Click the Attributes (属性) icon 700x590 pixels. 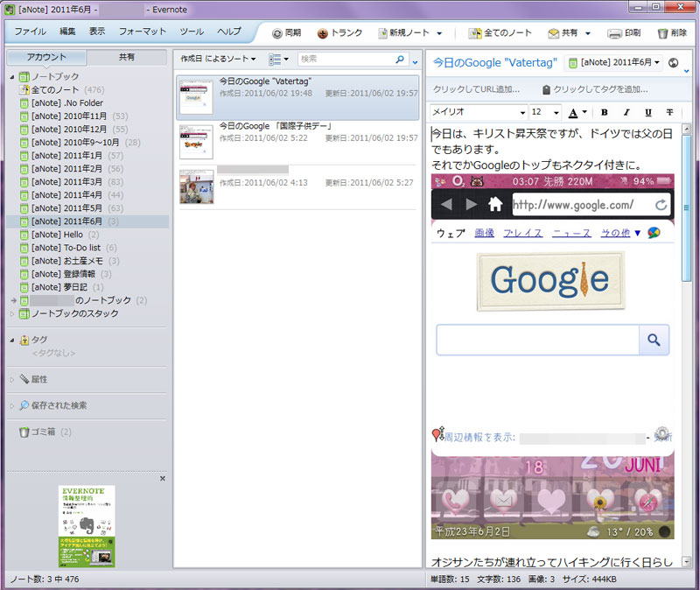pyautogui.click(x=24, y=379)
